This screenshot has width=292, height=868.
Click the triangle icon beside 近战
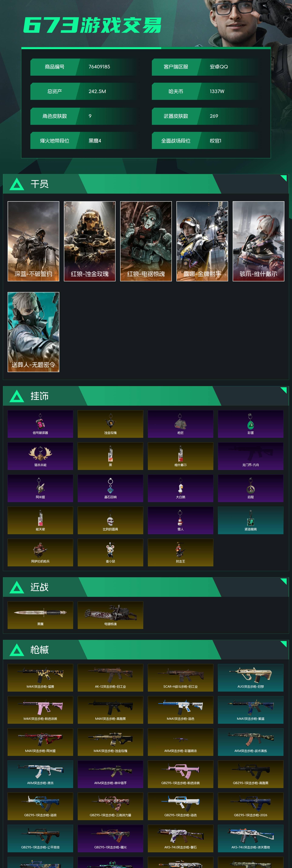[17, 587]
